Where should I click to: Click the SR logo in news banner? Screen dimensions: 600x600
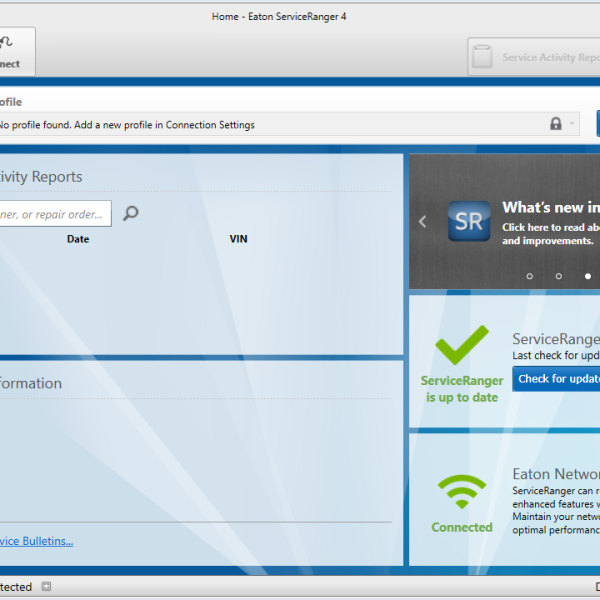[468, 222]
